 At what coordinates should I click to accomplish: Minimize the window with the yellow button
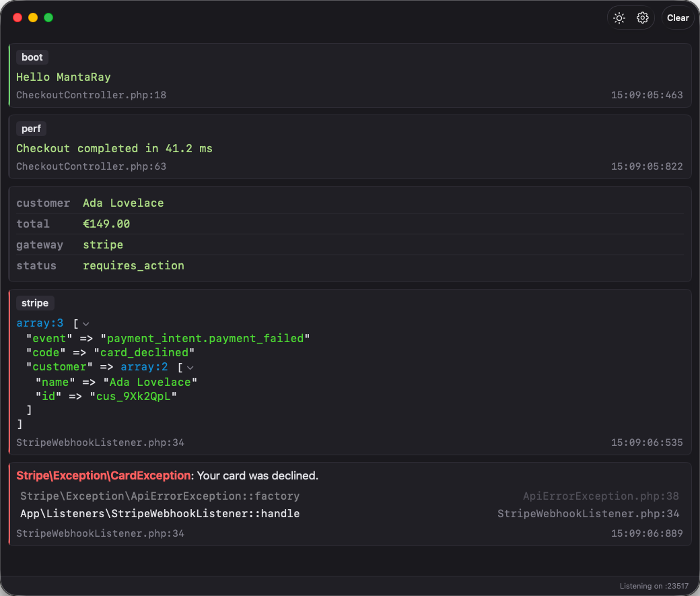[33, 18]
